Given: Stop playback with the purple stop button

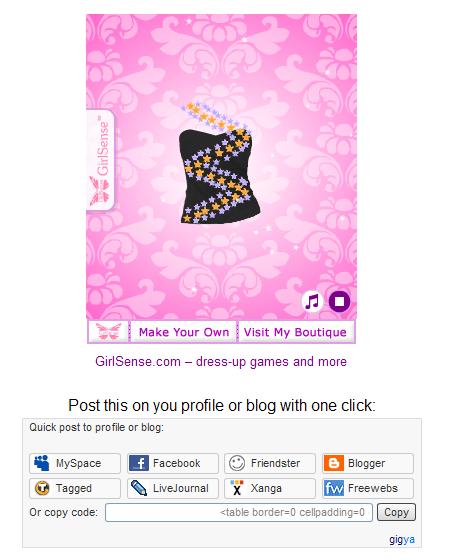Looking at the screenshot, I should tap(339, 301).
